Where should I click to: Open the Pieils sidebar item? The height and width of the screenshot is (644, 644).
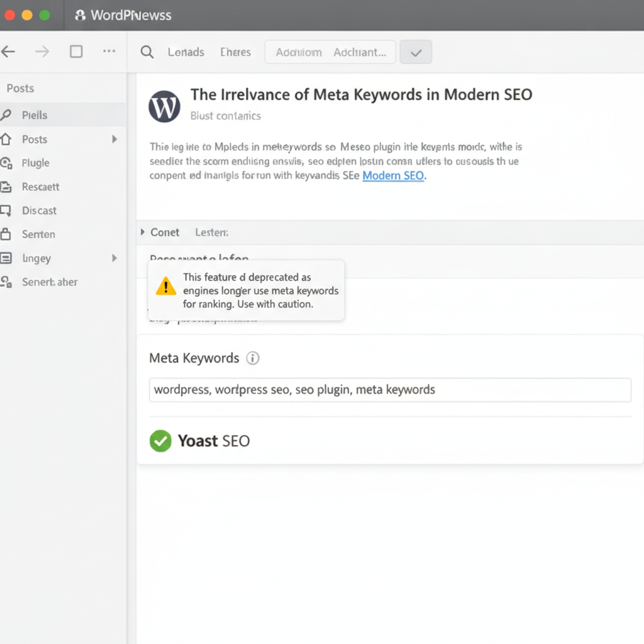(x=63, y=115)
